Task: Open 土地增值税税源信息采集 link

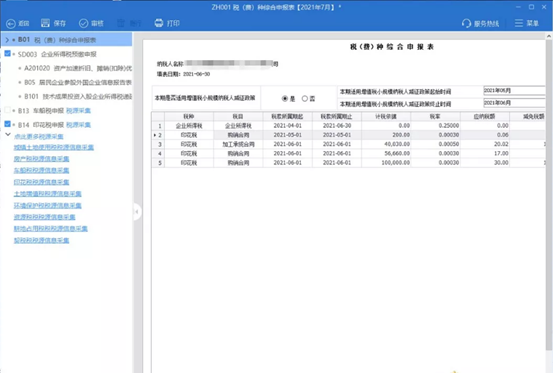Action: tap(48, 194)
